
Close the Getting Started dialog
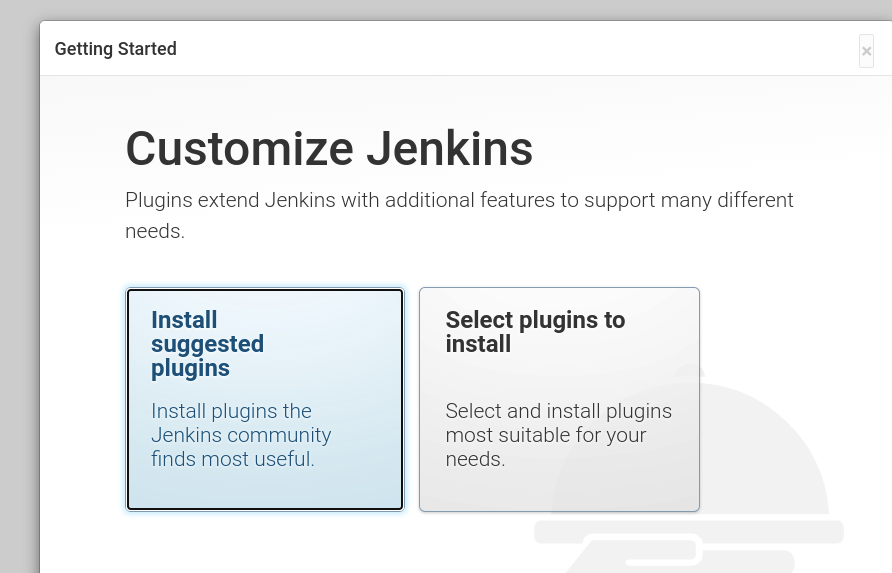point(866,51)
